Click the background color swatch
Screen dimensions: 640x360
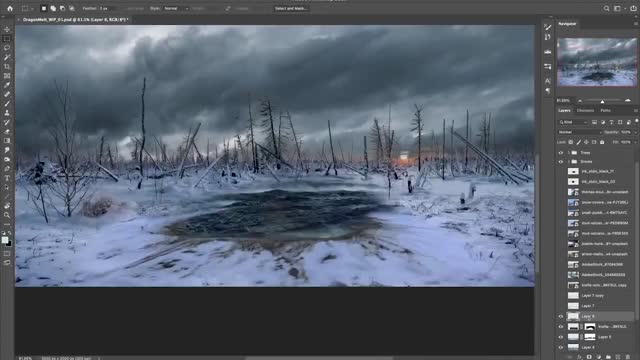coord(9,244)
